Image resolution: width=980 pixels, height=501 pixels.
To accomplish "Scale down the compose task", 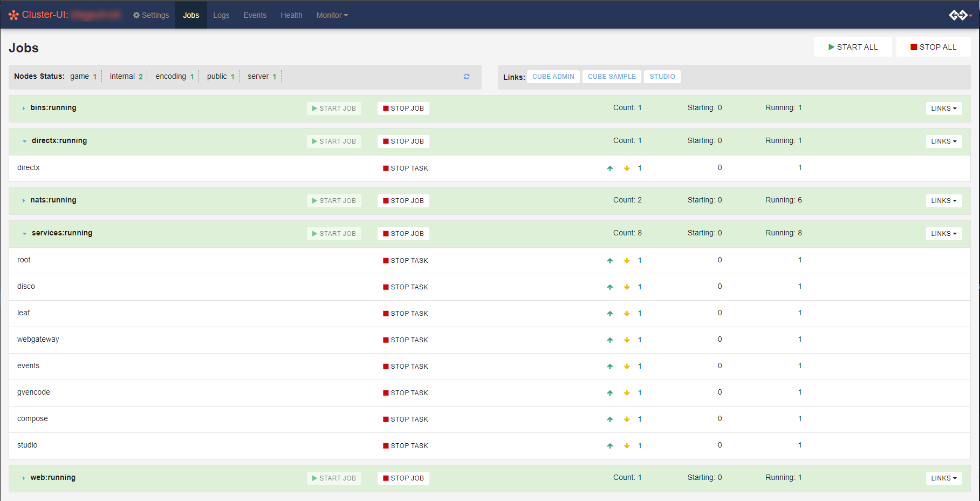I will [x=627, y=419].
